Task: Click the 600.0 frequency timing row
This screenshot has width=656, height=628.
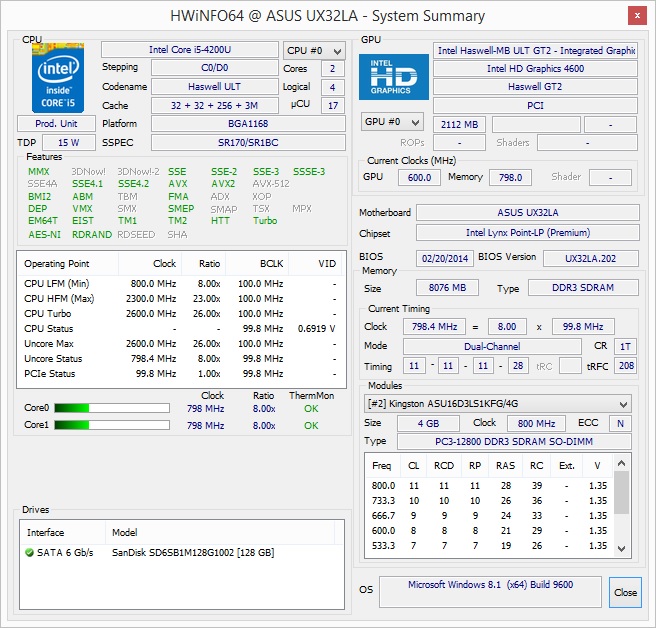Action: 489,531
